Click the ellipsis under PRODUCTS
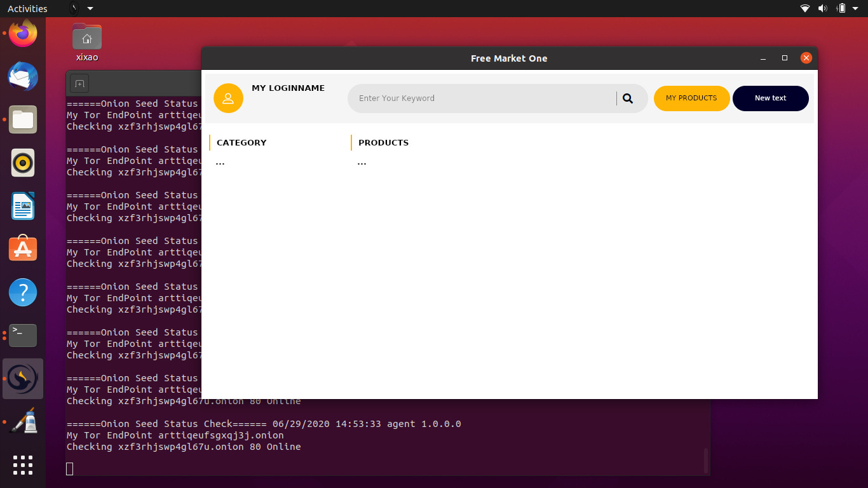 362,163
